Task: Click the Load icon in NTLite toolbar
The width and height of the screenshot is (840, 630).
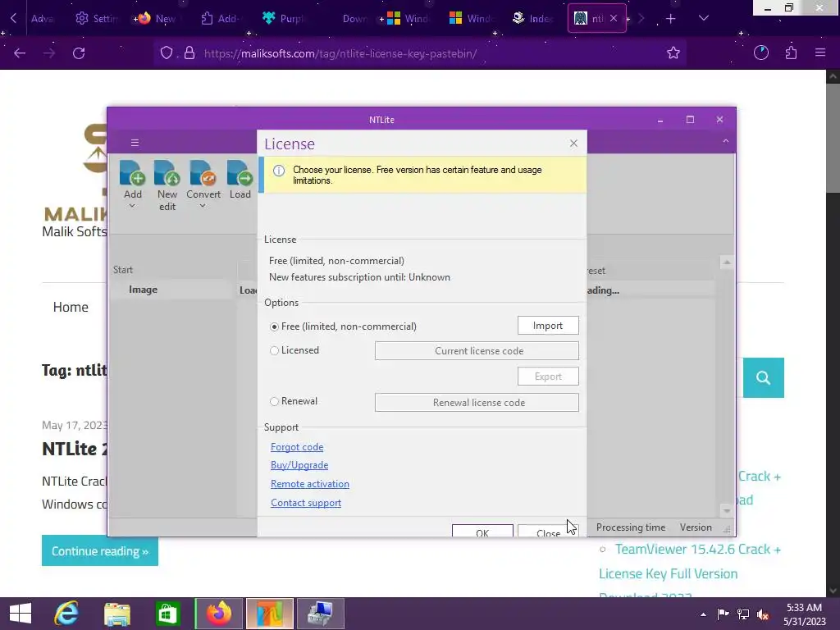Action: point(240,174)
